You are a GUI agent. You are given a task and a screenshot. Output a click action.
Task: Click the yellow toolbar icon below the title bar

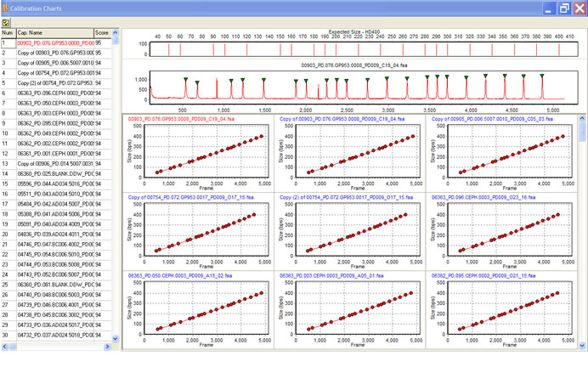tap(6, 23)
